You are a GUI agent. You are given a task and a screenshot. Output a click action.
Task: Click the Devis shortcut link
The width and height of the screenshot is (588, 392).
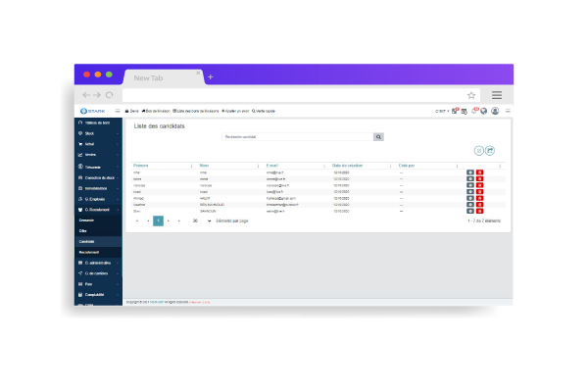(133, 111)
